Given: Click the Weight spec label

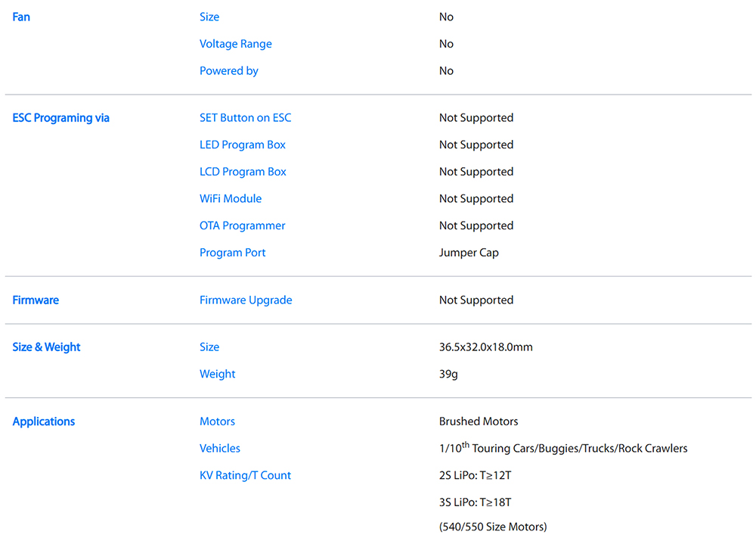Looking at the screenshot, I should (217, 374).
